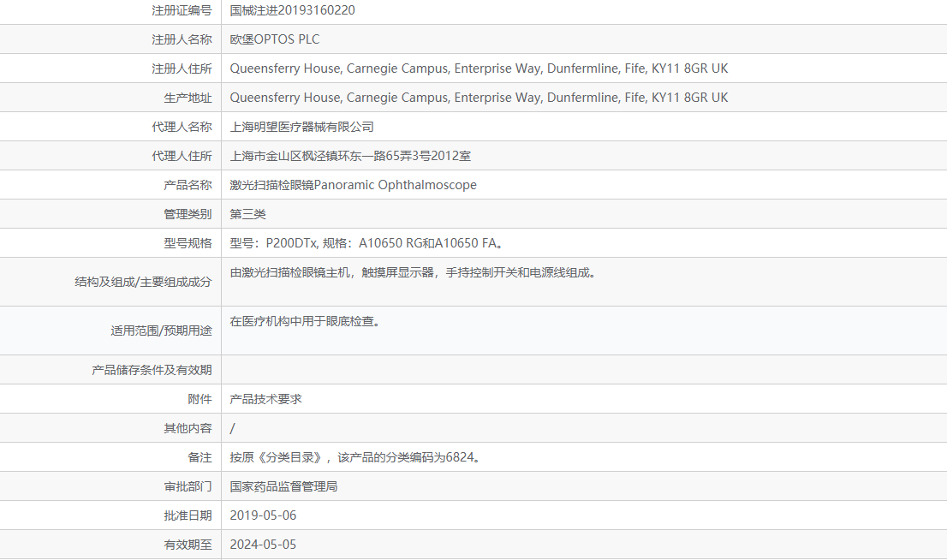The width and height of the screenshot is (947, 560).
Task: Click the 有效期至 label
Action: pyautogui.click(x=188, y=545)
